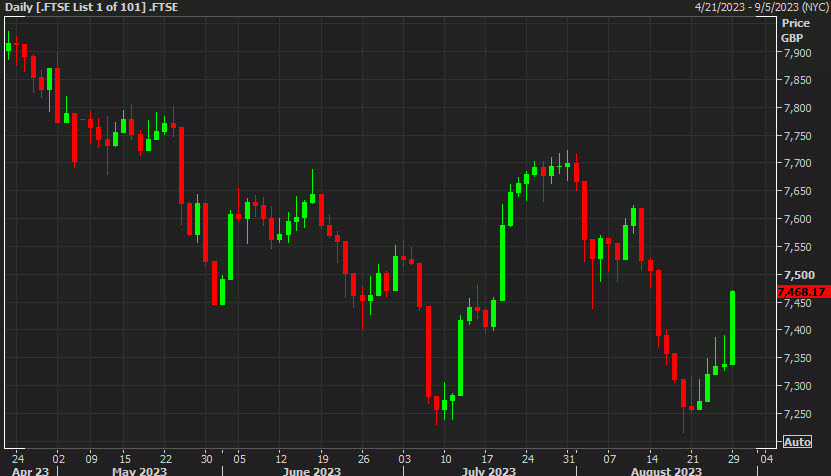The height and width of the screenshot is (476, 831).
Task: Click the last tall green candlestick near 29 August
Action: click(732, 328)
